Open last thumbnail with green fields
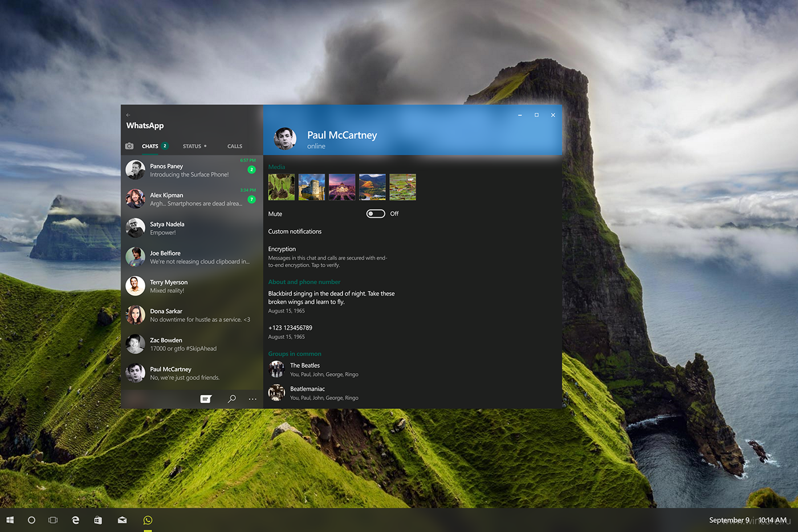The image size is (798, 532). (x=402, y=187)
